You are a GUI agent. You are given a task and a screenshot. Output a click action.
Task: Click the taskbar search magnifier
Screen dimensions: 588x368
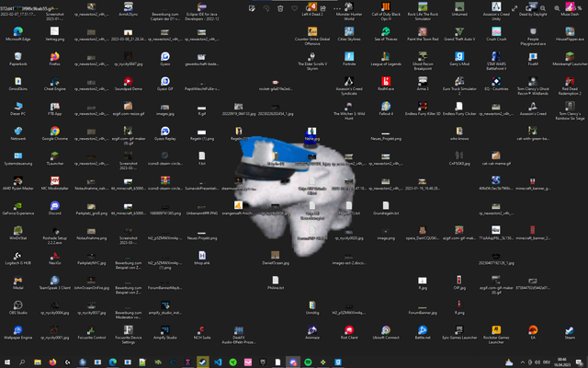(22, 362)
